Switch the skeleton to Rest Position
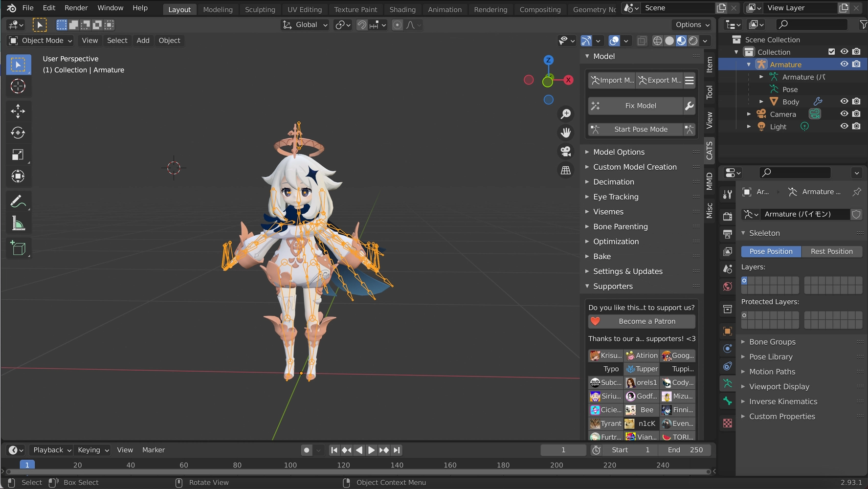The width and height of the screenshot is (868, 489). point(832,251)
